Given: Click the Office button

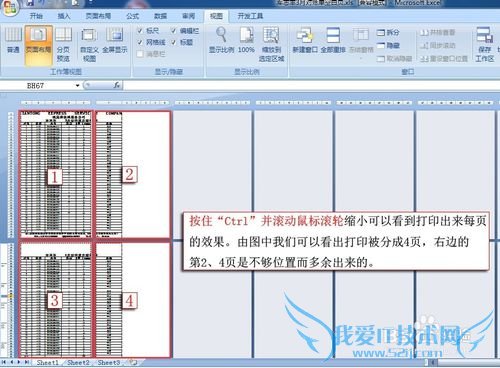Looking at the screenshot, I should click(9, 7).
